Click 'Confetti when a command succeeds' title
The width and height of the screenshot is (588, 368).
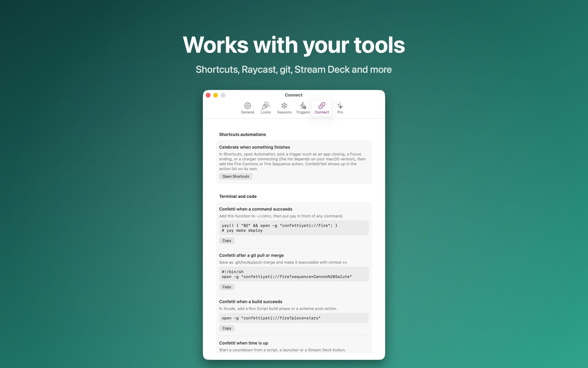click(256, 209)
